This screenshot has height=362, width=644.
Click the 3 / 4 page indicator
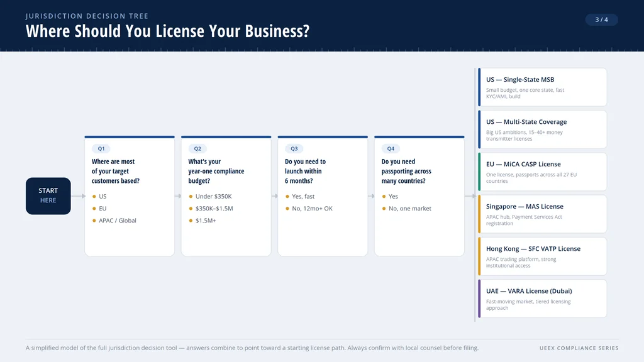[602, 19]
